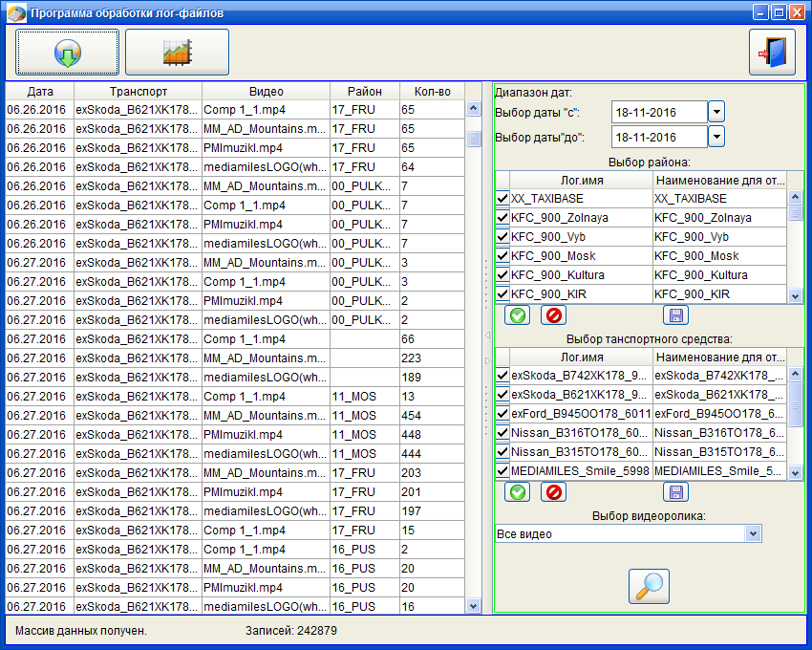Save district list with floppy icon
This screenshot has height=650, width=812.
[x=675, y=315]
